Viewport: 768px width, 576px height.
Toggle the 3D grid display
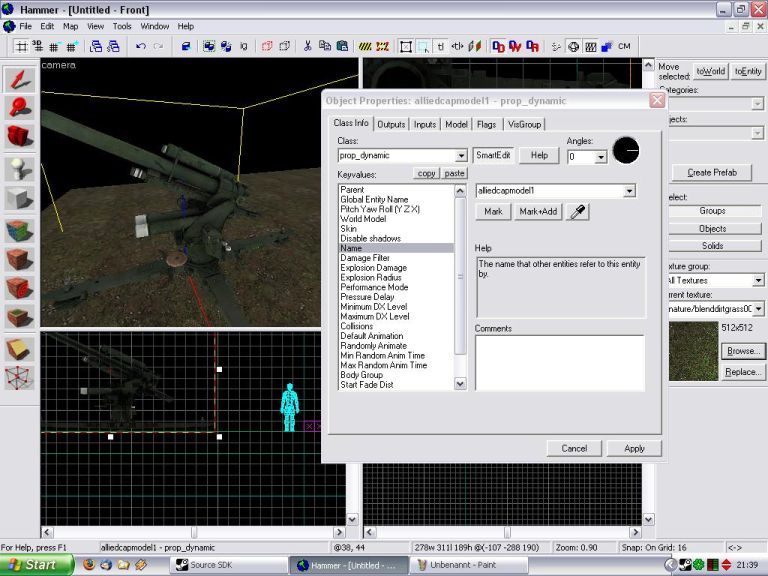pyautogui.click(x=37, y=47)
